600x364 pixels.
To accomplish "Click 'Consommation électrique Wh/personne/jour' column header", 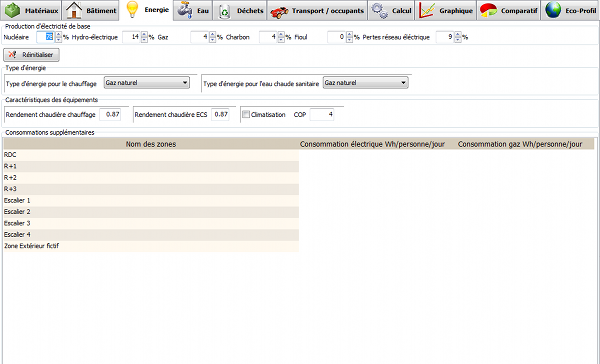I will (x=372, y=144).
